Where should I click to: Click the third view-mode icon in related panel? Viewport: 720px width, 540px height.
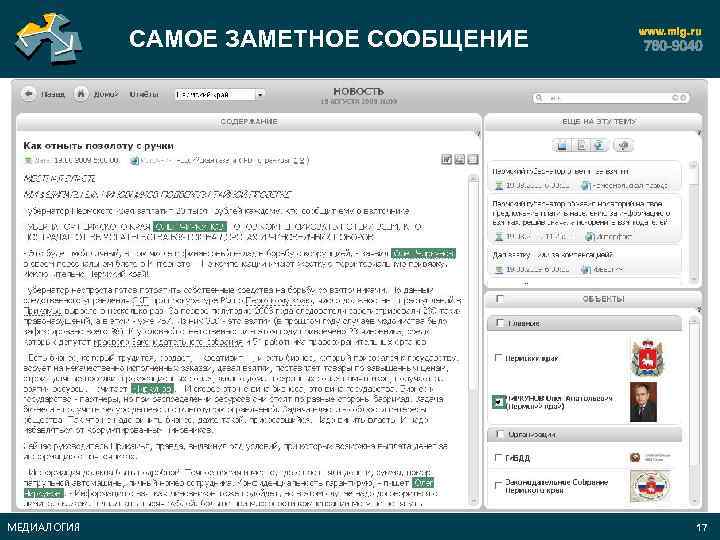click(x=599, y=146)
